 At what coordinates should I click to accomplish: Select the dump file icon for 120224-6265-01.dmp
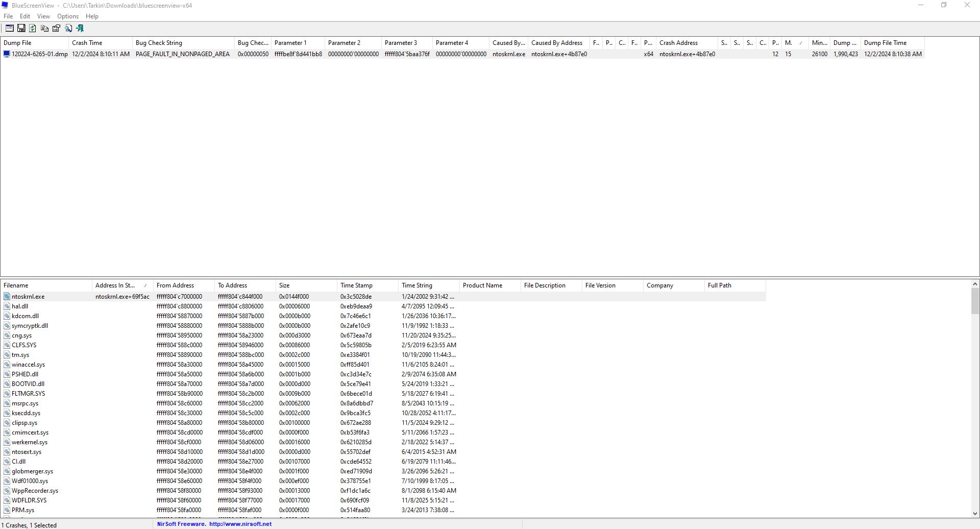pos(7,54)
